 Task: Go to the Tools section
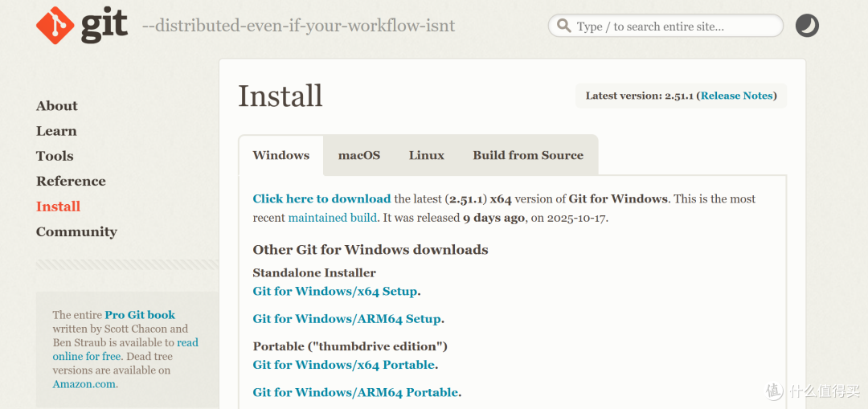click(x=55, y=156)
